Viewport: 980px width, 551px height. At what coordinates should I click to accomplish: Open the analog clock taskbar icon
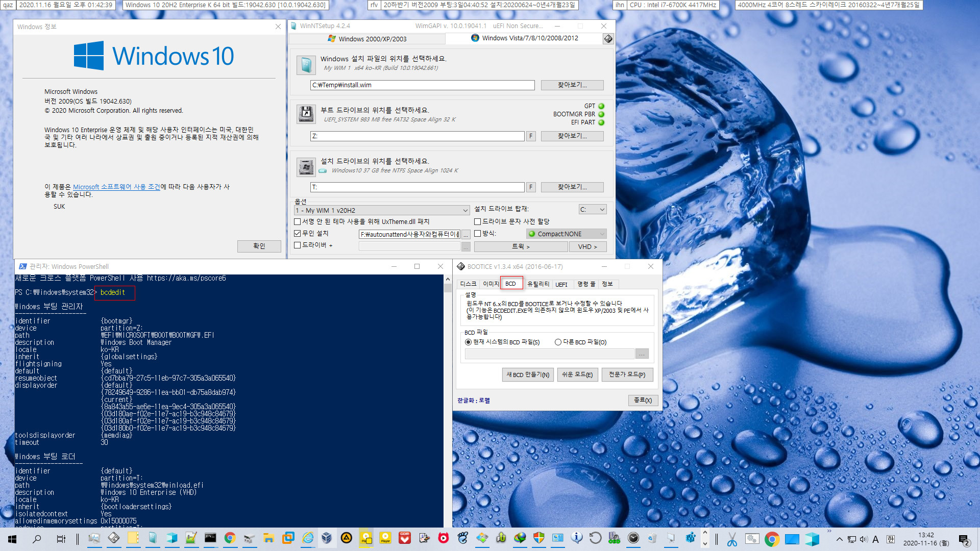pyautogui.click(x=633, y=538)
